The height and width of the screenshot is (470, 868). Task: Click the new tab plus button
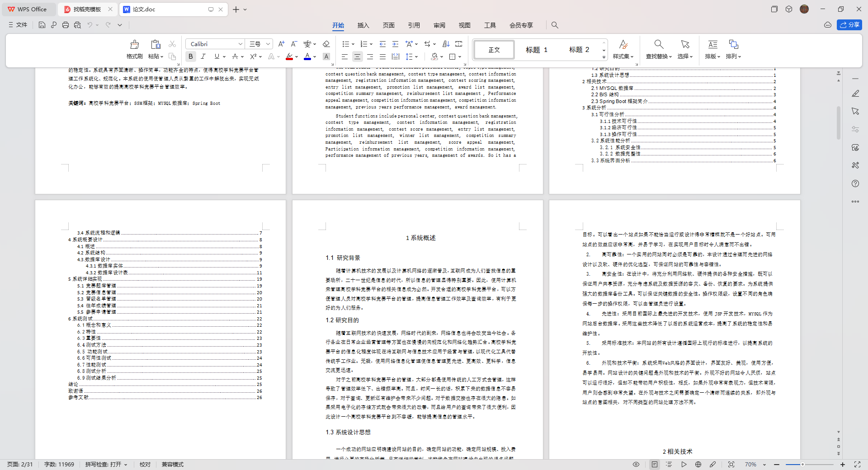(236, 9)
